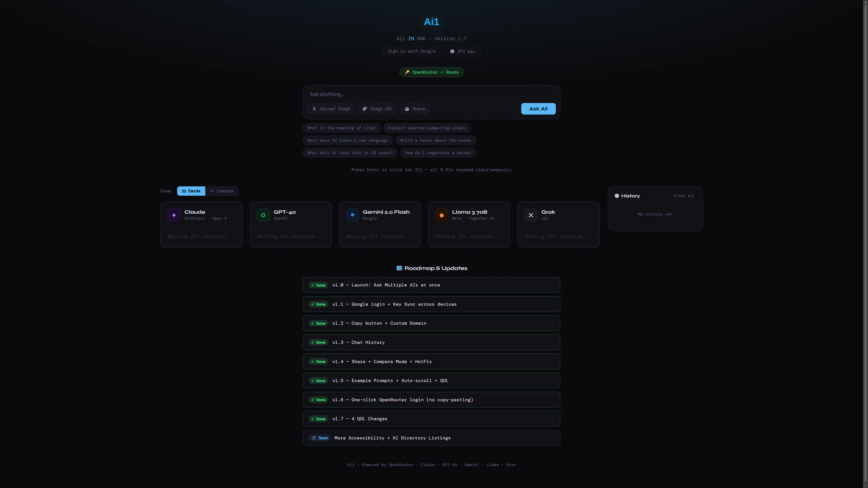Pick 'How do I negotiate a raise?' prompt
This screenshot has width=868, height=488.
(438, 153)
